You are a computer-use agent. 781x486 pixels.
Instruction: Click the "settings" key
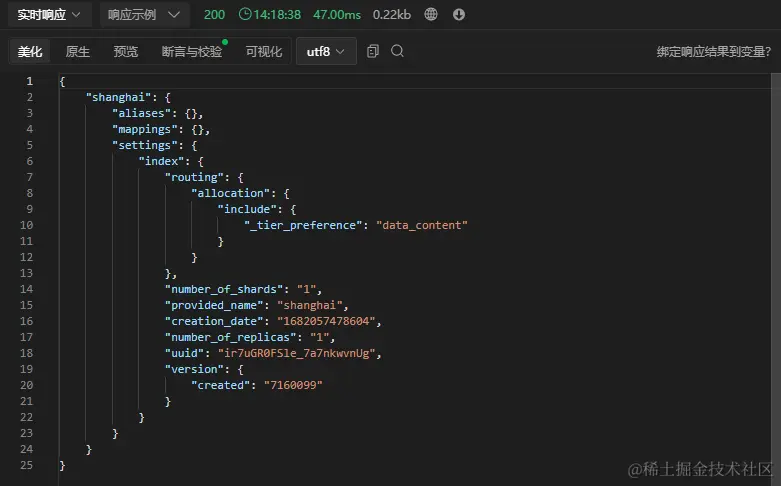pos(144,145)
